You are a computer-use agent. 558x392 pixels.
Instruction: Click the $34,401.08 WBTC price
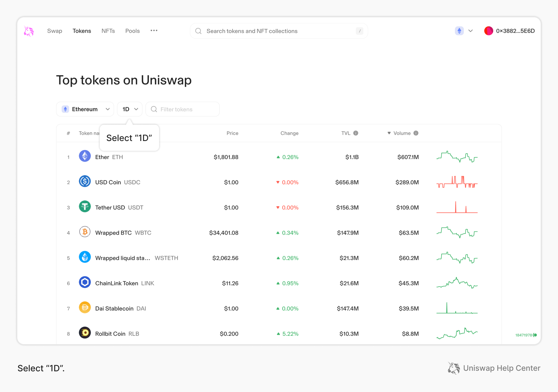click(x=224, y=233)
